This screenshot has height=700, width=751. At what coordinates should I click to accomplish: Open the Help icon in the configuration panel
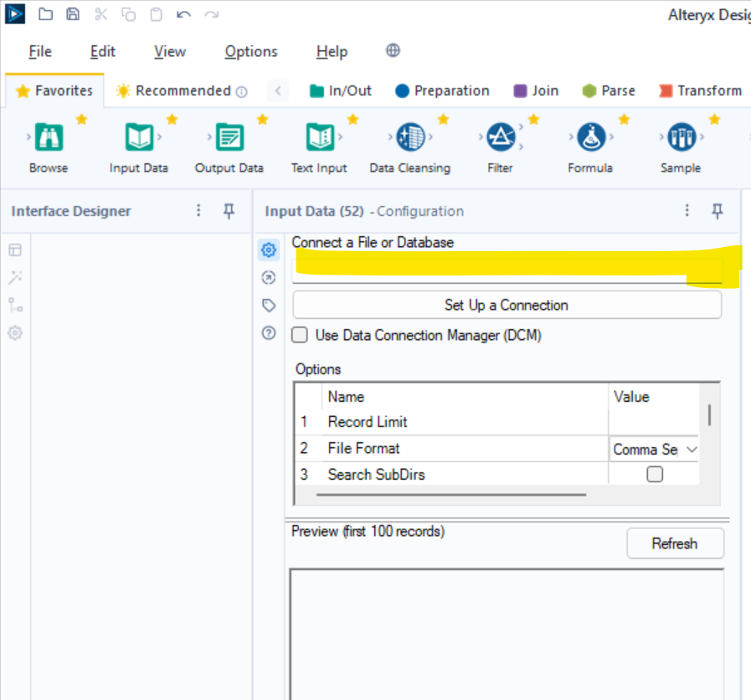268,333
